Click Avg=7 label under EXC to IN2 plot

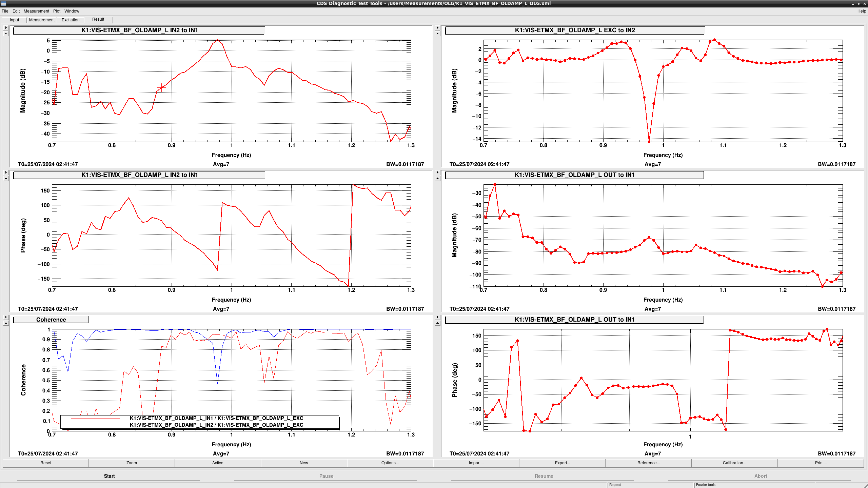pos(652,164)
